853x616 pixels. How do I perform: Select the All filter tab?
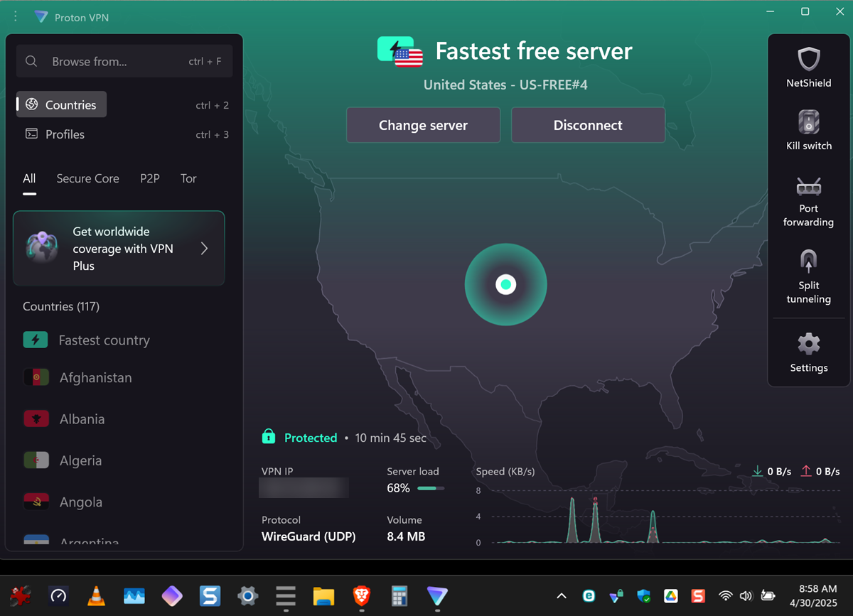pyautogui.click(x=29, y=178)
